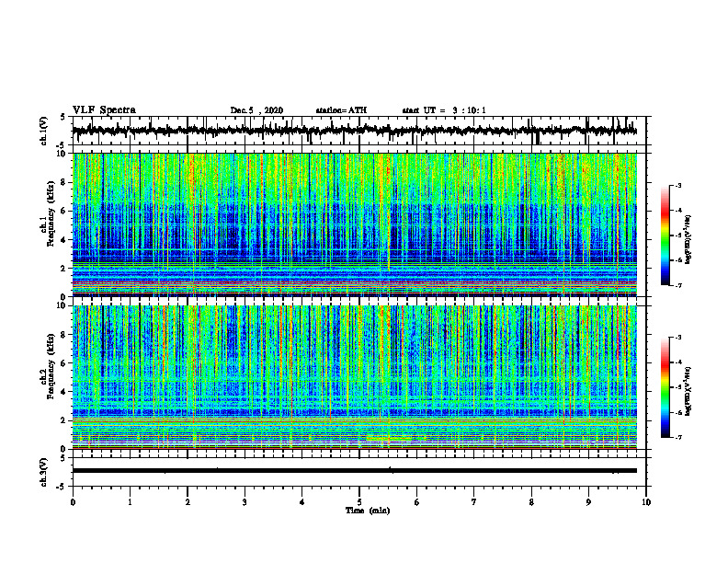
Task: Click time axis tick label '6'
Action: click(x=417, y=502)
